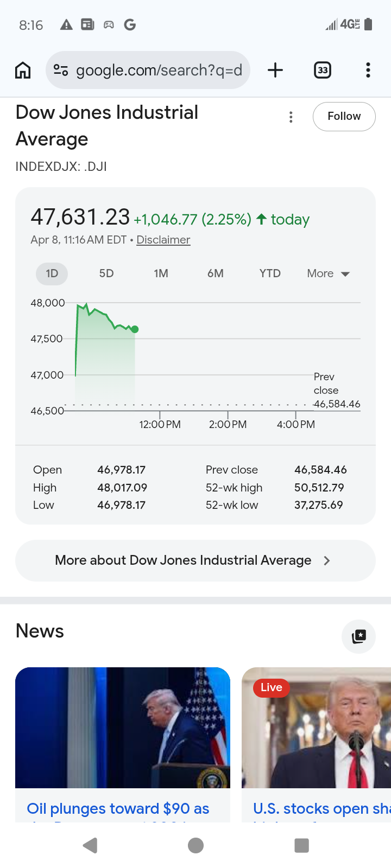Viewport: 391px width, 868px height.
Task: Tap the current price dot on chart
Action: (135, 329)
